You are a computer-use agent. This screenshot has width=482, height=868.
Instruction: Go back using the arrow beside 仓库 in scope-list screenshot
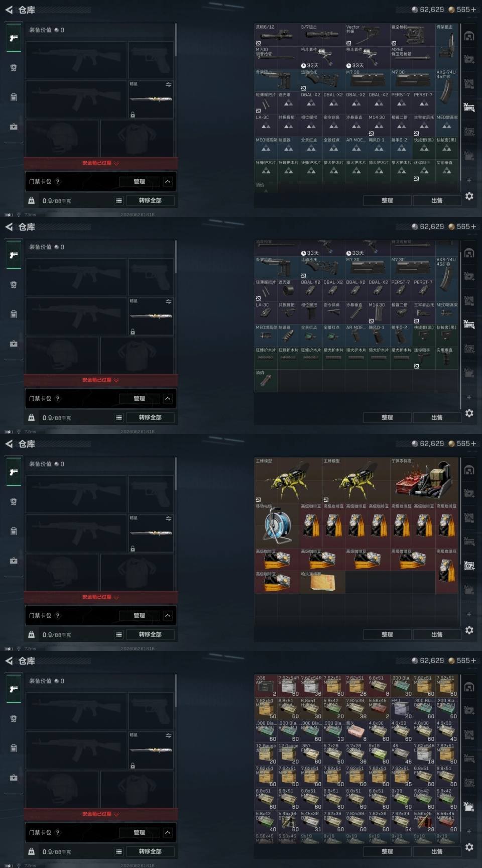(9, 10)
